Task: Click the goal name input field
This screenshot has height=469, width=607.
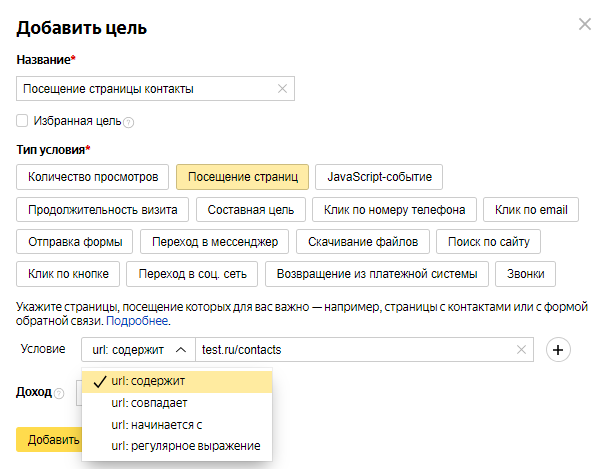Action: pos(145,89)
